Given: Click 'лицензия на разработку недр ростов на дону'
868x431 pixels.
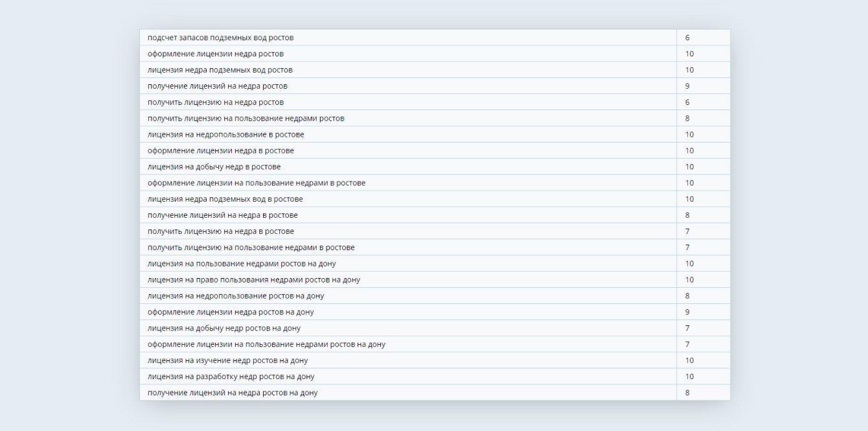Looking at the screenshot, I should tap(231, 377).
